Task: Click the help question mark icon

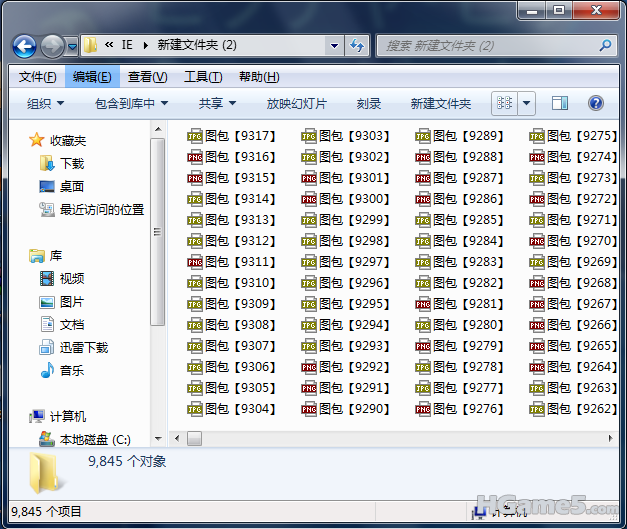Action: tap(596, 103)
